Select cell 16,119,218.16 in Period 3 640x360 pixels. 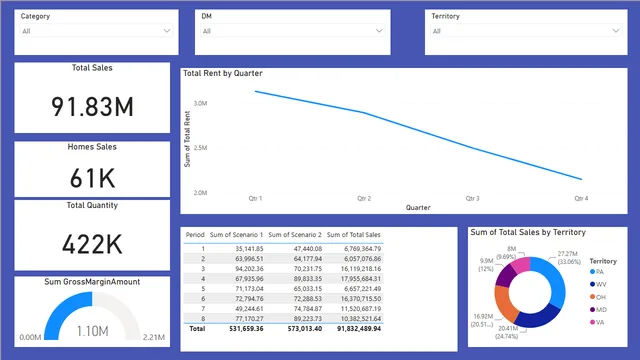[x=361, y=269]
